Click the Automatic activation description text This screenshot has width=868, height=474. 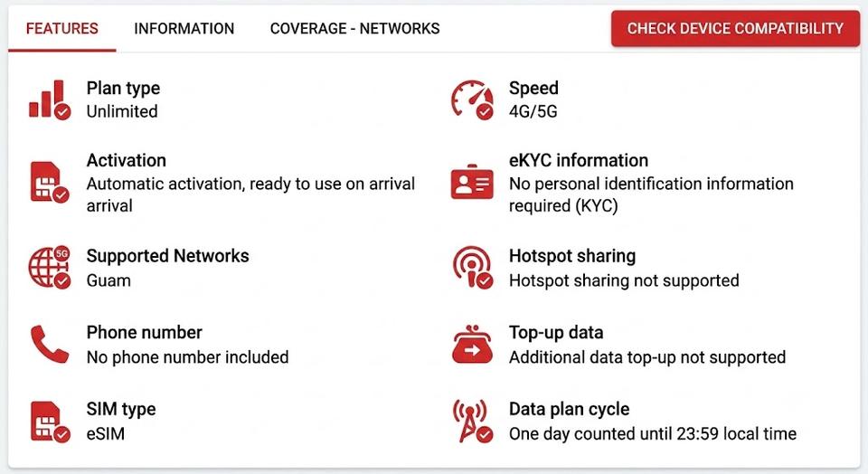click(250, 194)
